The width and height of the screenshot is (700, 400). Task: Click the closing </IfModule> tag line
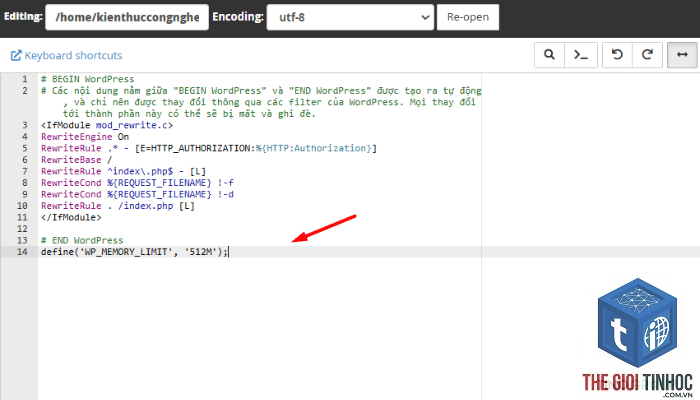tap(71, 217)
